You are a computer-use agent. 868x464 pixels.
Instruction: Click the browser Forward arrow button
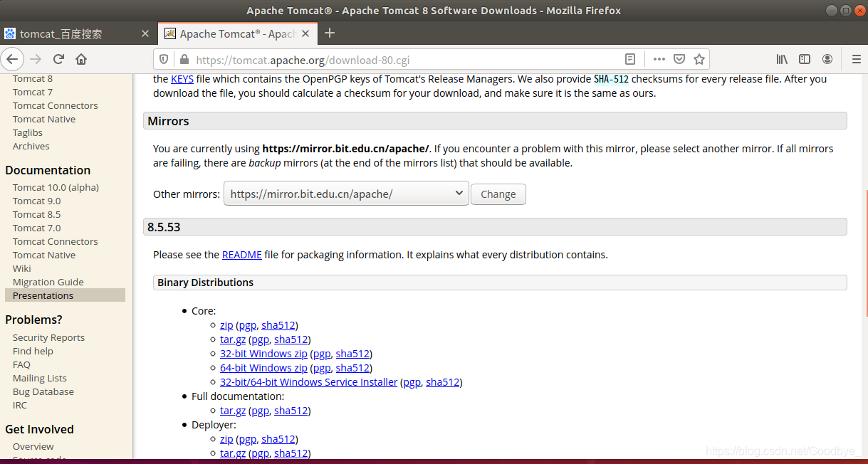point(36,59)
